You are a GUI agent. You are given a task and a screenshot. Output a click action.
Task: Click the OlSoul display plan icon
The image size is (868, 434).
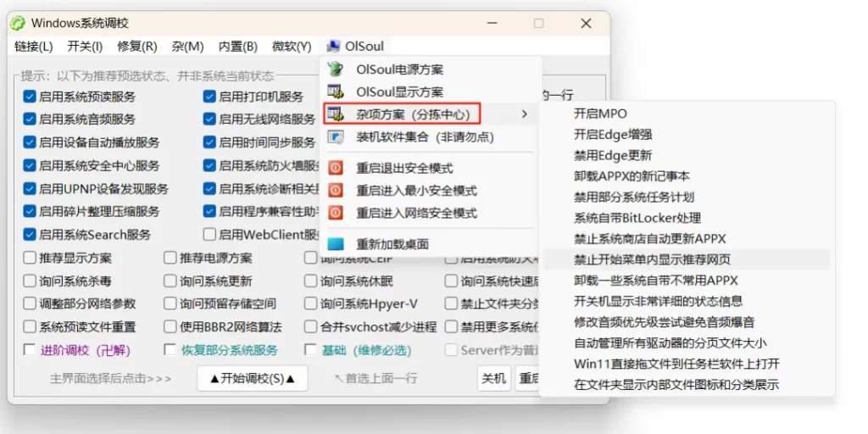pos(336,92)
